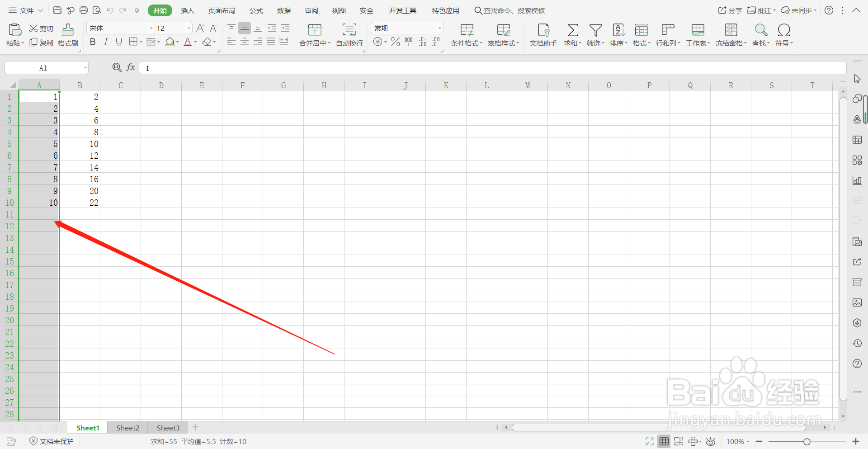Click the formula bar input field
This screenshot has width=868, height=449.
(492, 68)
